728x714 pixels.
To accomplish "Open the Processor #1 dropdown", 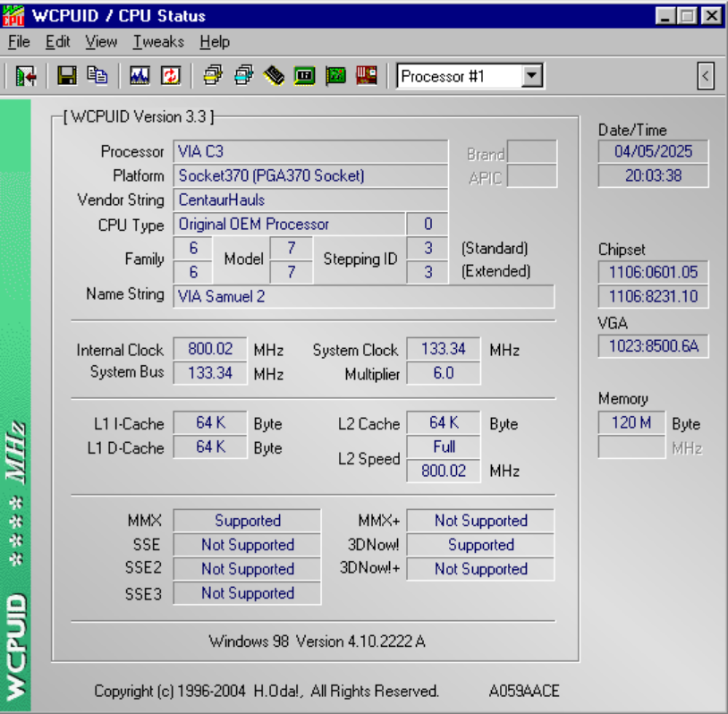I will point(531,75).
